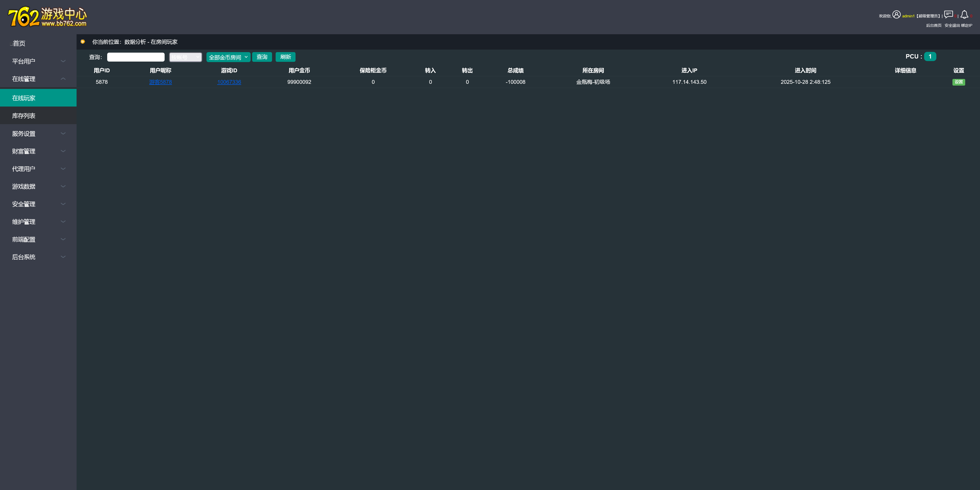Select 库存列表 in the sidebar

[x=23, y=116]
